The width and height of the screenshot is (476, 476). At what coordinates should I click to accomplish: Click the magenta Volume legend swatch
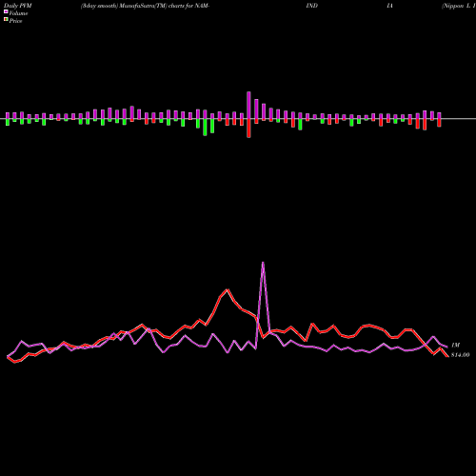(x=6, y=11)
